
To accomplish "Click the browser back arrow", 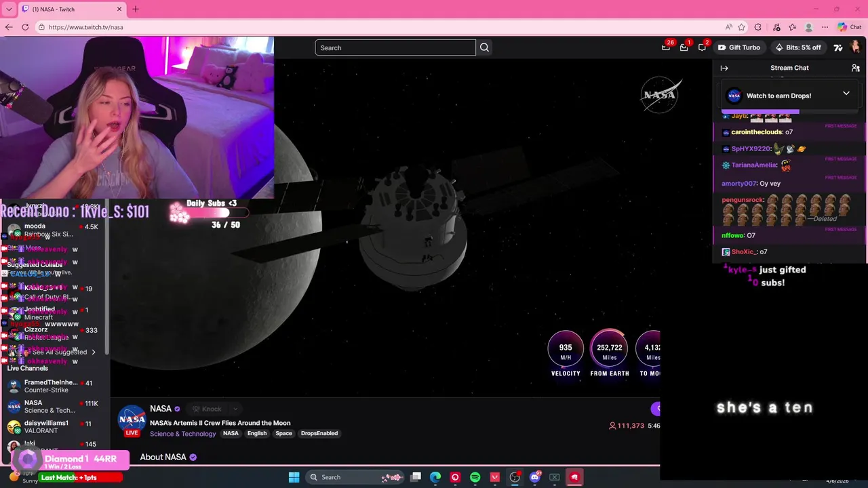I will point(9,27).
